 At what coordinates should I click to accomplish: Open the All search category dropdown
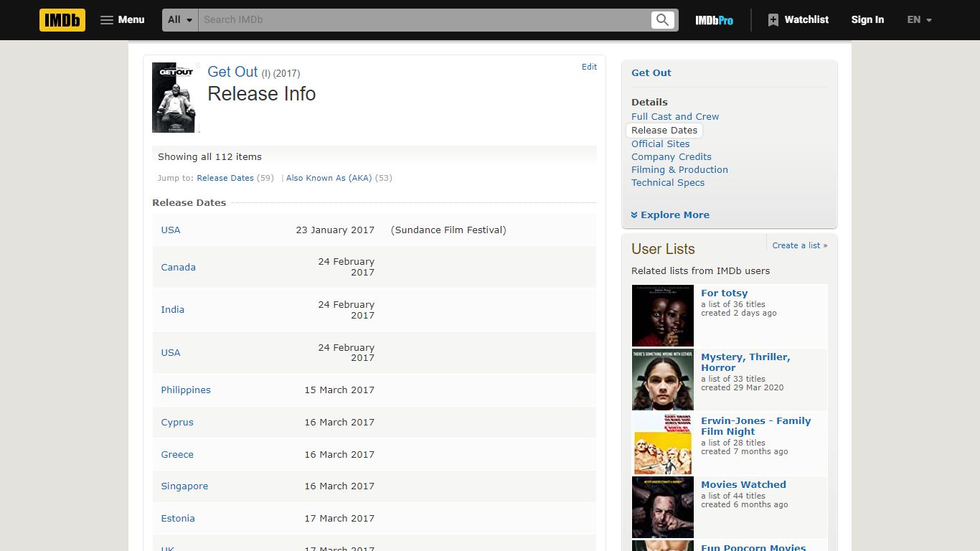click(x=180, y=20)
